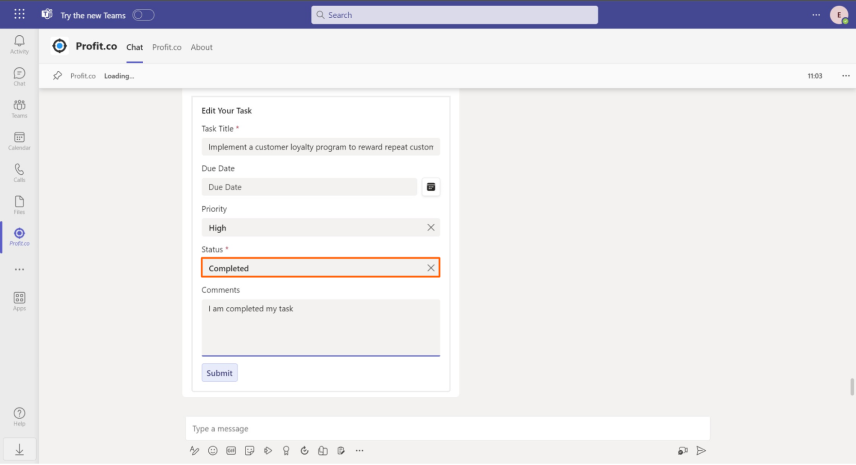Image resolution: width=856 pixels, height=465 pixels.
Task: Open Activity in the sidebar
Action: [19, 45]
